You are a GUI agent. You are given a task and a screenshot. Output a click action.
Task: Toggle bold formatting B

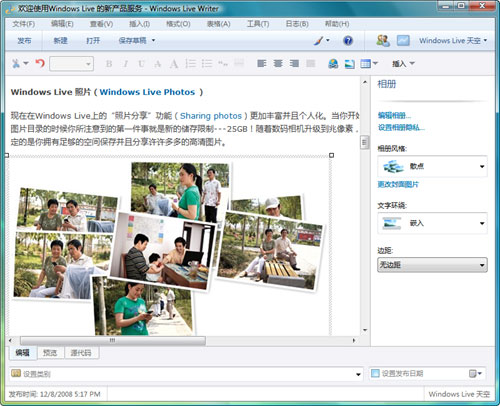pyautogui.click(x=109, y=64)
